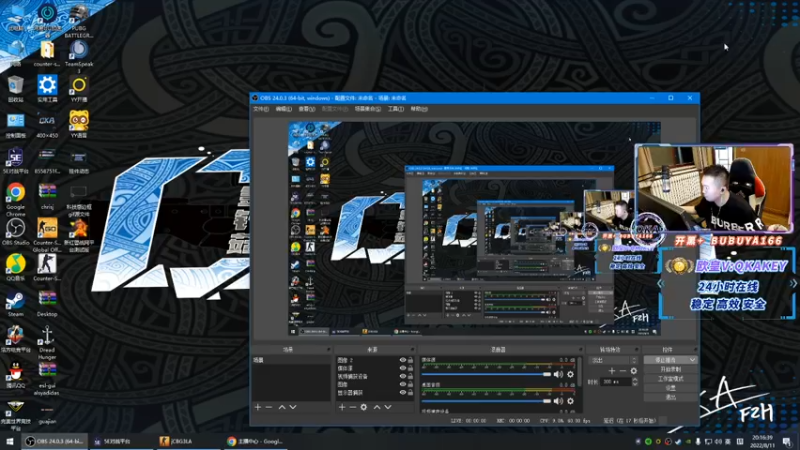
Task: Open the 淡出 transition type dropdown
Action: (x=613, y=360)
